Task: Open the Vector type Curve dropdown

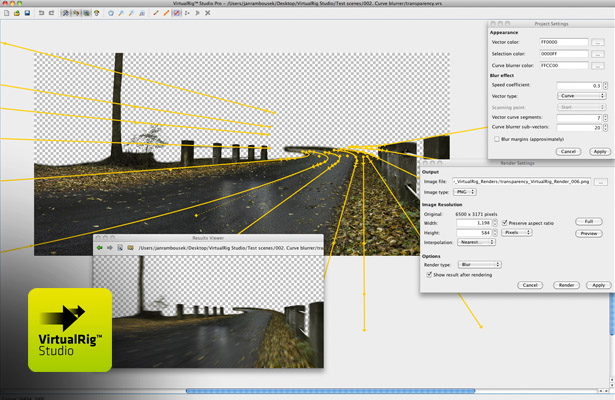Action: pos(582,96)
